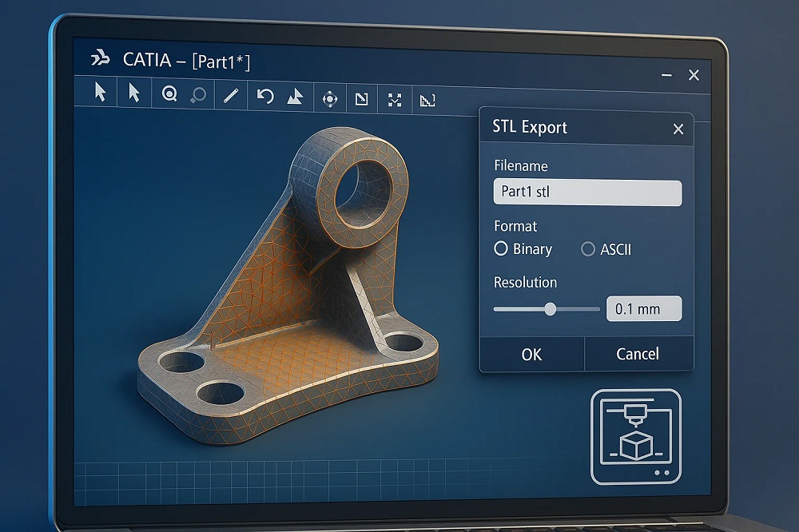Click the Filename field containing Part1 stl
The image size is (799, 532).
pyautogui.click(x=587, y=193)
